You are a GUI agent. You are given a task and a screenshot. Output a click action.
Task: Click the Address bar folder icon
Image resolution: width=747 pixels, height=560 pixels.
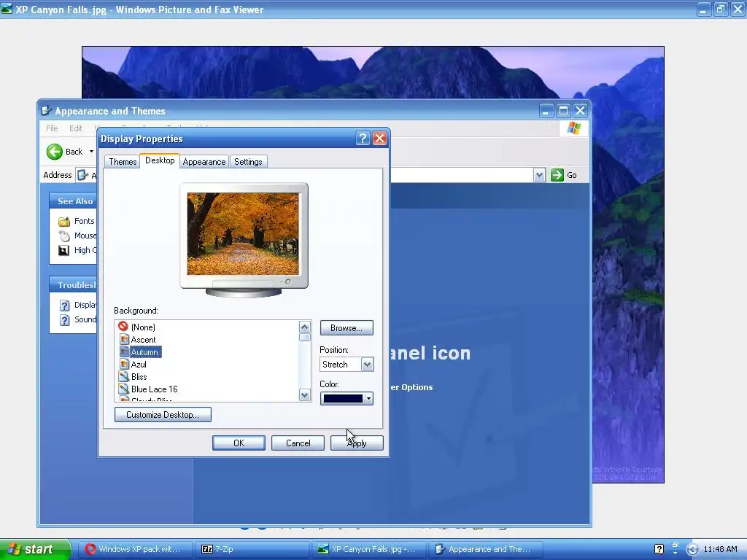[x=83, y=175]
